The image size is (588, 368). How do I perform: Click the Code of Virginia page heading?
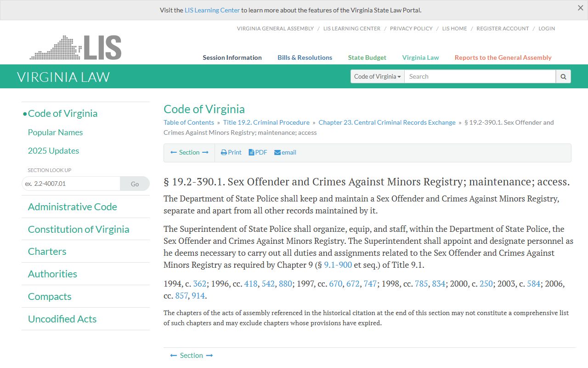tap(204, 109)
